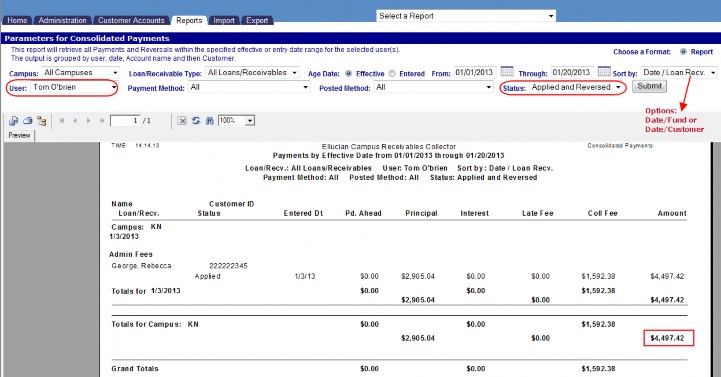Select the Entered age date radio
The width and height of the screenshot is (721, 377).
click(392, 74)
